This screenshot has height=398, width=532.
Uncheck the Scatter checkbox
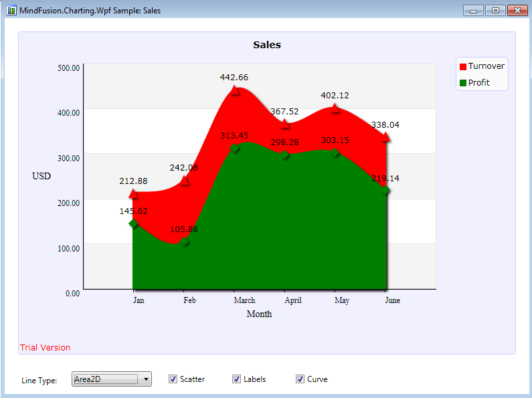pyautogui.click(x=173, y=379)
